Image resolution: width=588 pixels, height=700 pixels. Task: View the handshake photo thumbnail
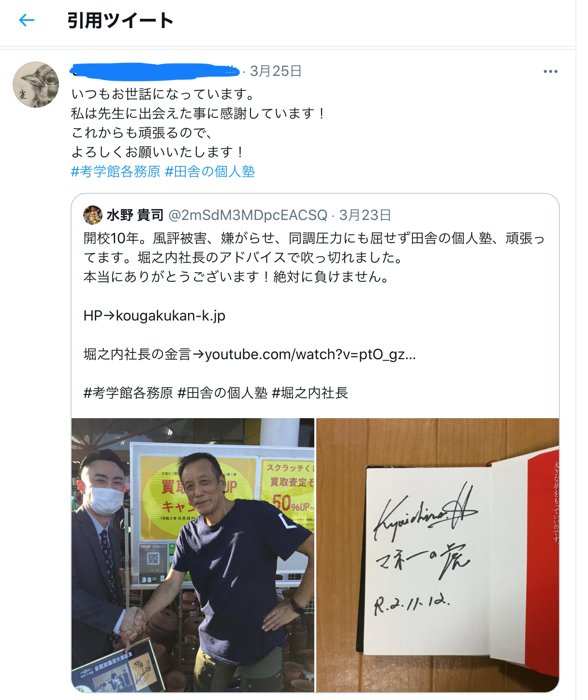[x=193, y=555]
